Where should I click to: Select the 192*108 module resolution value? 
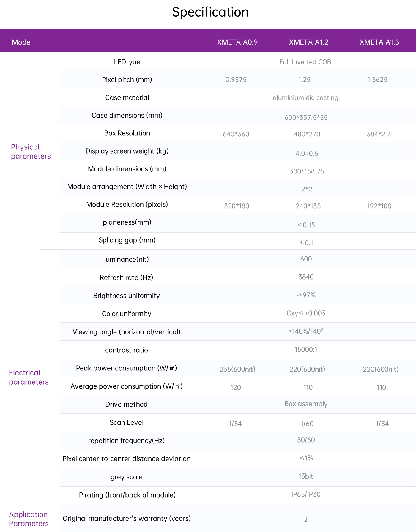tap(379, 206)
